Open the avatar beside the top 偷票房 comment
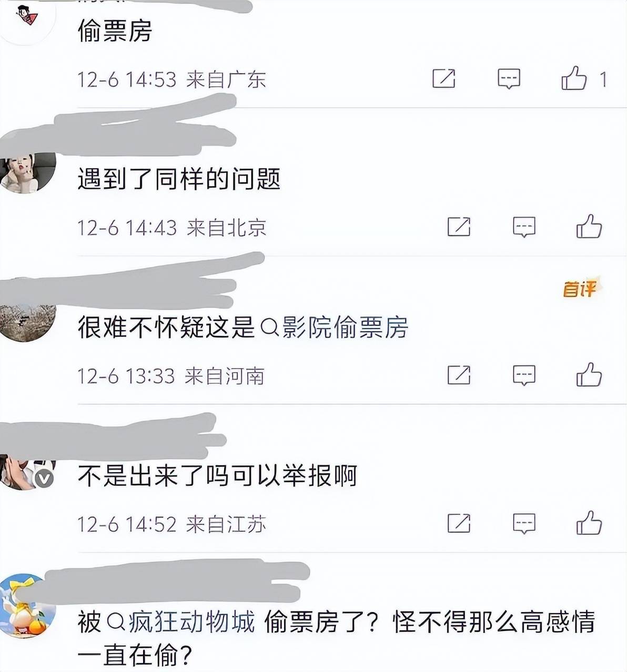The width and height of the screenshot is (627, 672). pos(28,18)
